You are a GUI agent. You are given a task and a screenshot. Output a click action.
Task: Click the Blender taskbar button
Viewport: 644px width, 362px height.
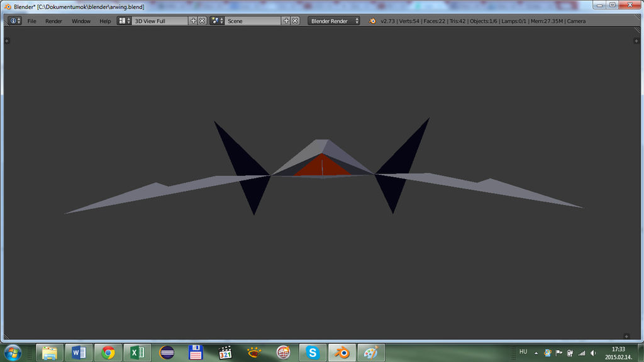click(x=341, y=353)
